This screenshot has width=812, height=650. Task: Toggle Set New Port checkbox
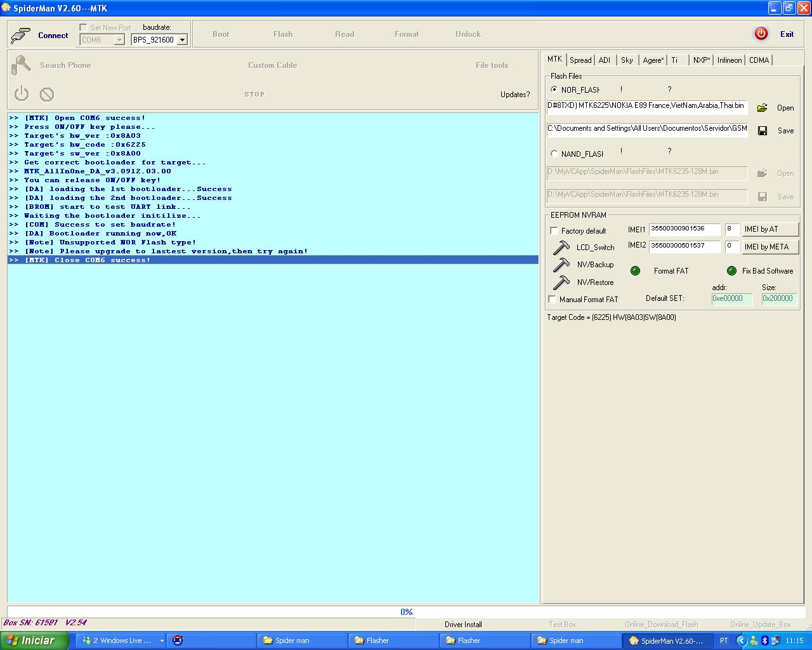83,27
